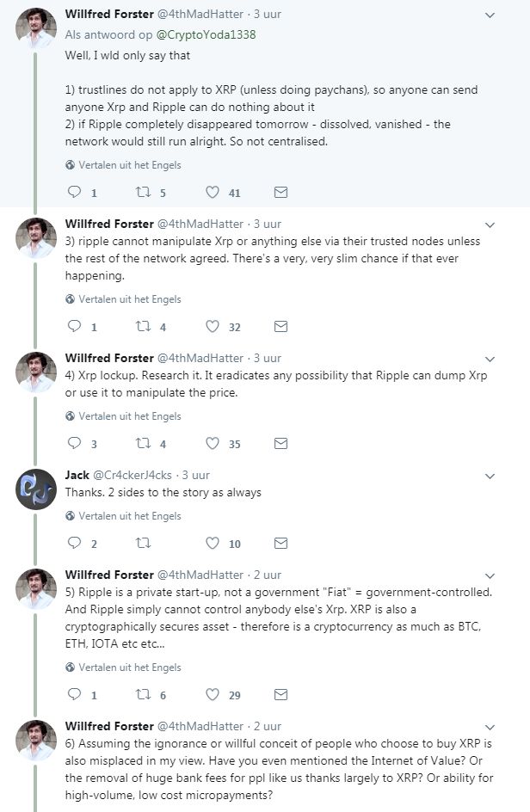Open the options chevron on the first tweet

pyautogui.click(x=490, y=14)
